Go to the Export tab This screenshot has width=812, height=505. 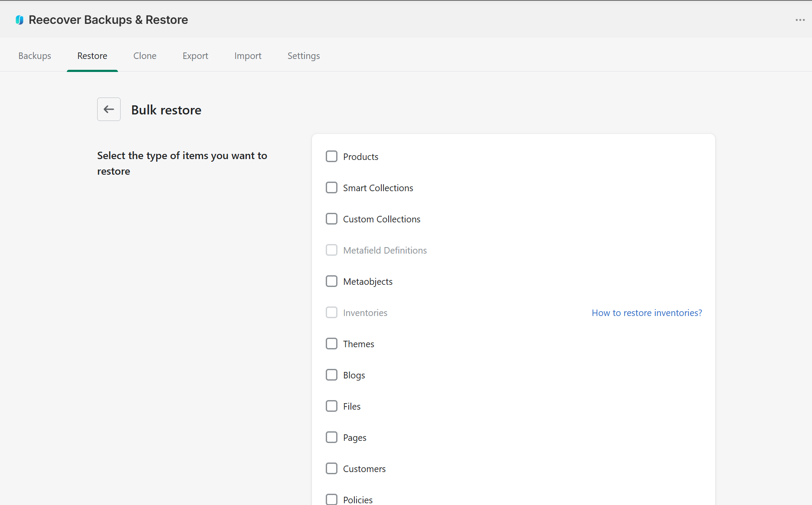[195, 56]
